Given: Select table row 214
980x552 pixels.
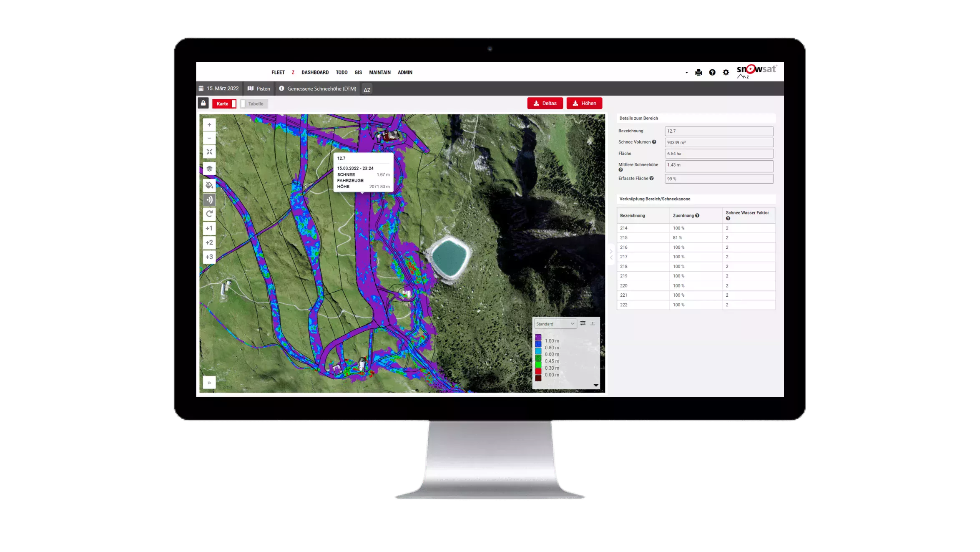Looking at the screenshot, I should (696, 228).
